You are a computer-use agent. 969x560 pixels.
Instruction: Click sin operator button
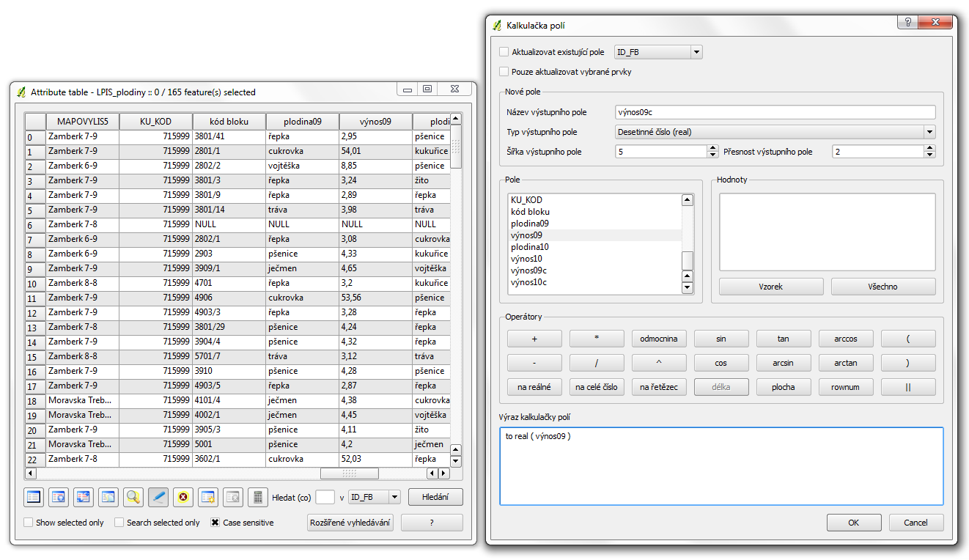721,339
